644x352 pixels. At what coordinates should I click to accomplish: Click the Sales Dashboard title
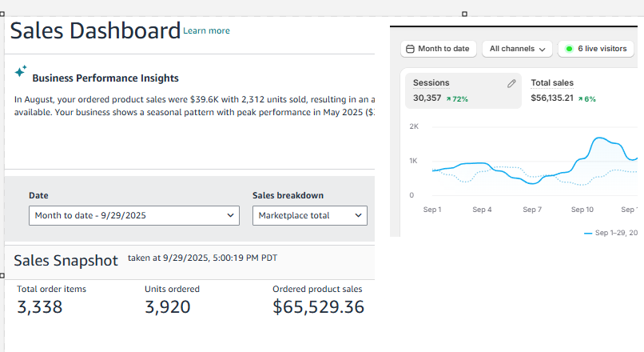click(x=95, y=31)
